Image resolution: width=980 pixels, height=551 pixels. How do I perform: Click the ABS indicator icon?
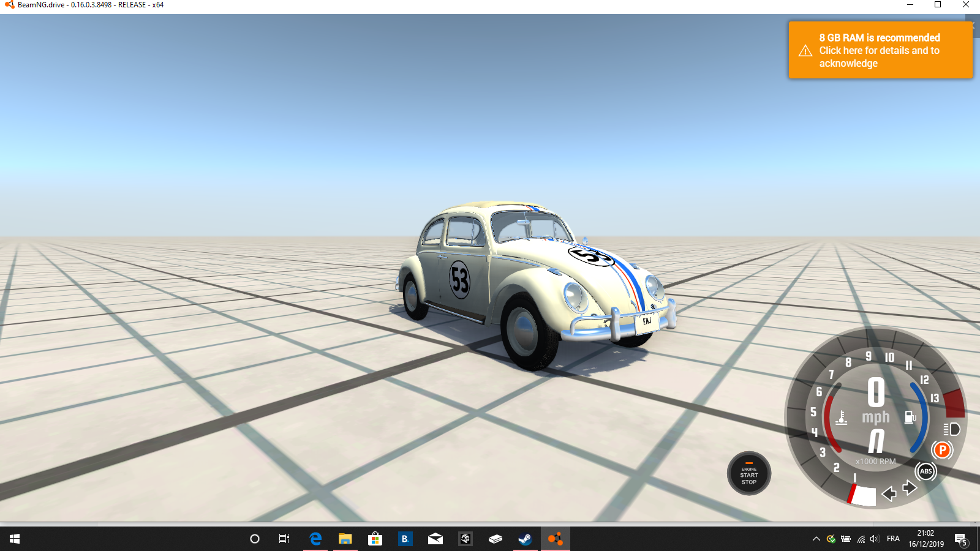pyautogui.click(x=926, y=471)
